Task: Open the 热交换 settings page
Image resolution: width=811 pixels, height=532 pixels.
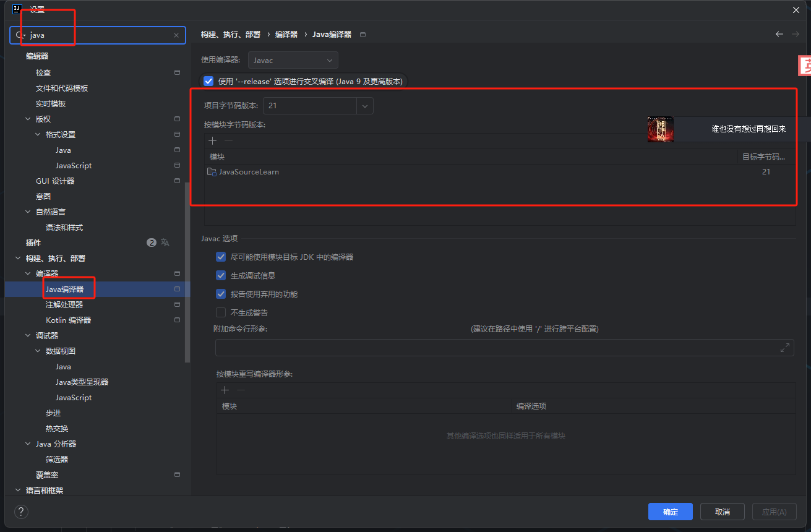Action: (57, 428)
